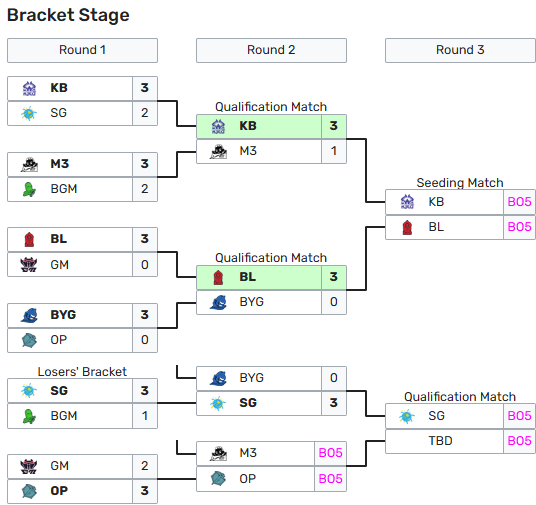Click M3 logo in Round 1 match
The height and width of the screenshot is (505, 536).
29,164
